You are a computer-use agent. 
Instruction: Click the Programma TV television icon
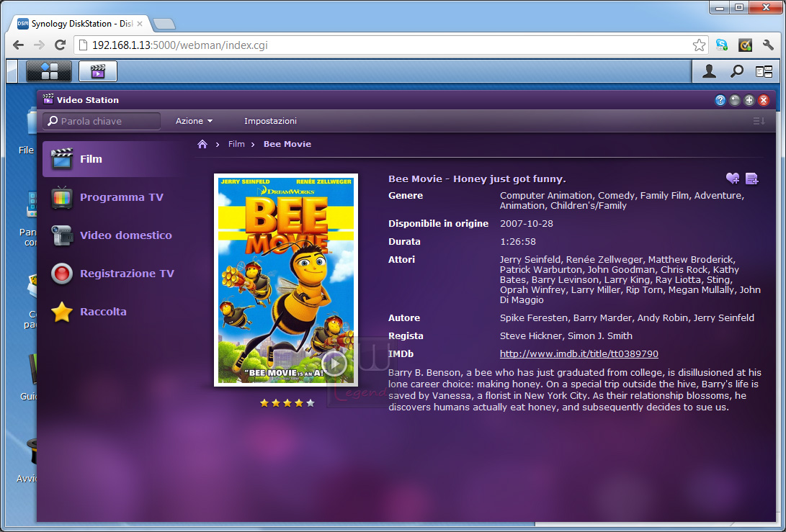(62, 197)
